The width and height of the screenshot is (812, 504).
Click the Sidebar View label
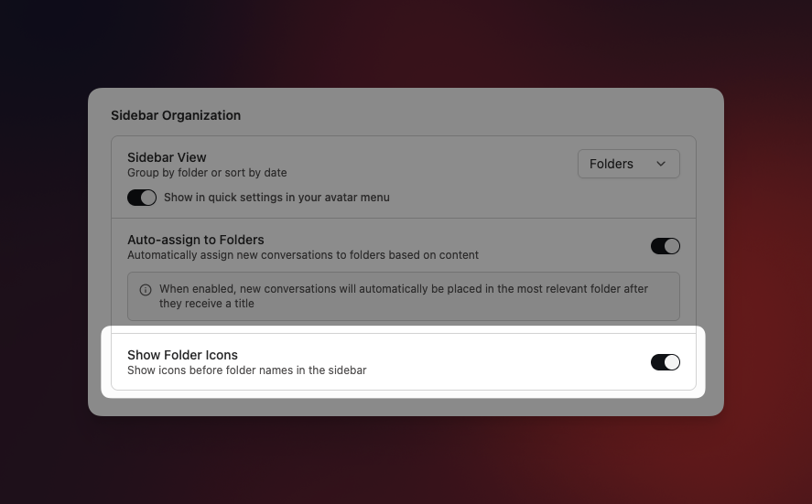click(x=167, y=157)
